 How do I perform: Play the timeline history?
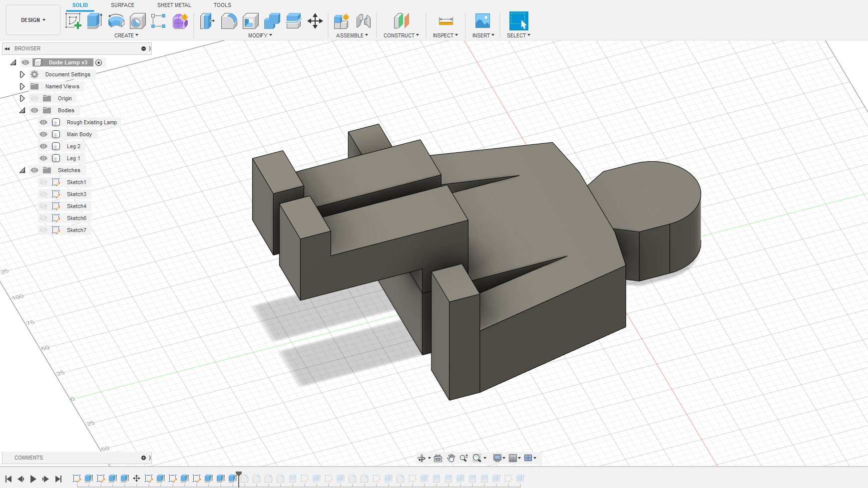33,479
